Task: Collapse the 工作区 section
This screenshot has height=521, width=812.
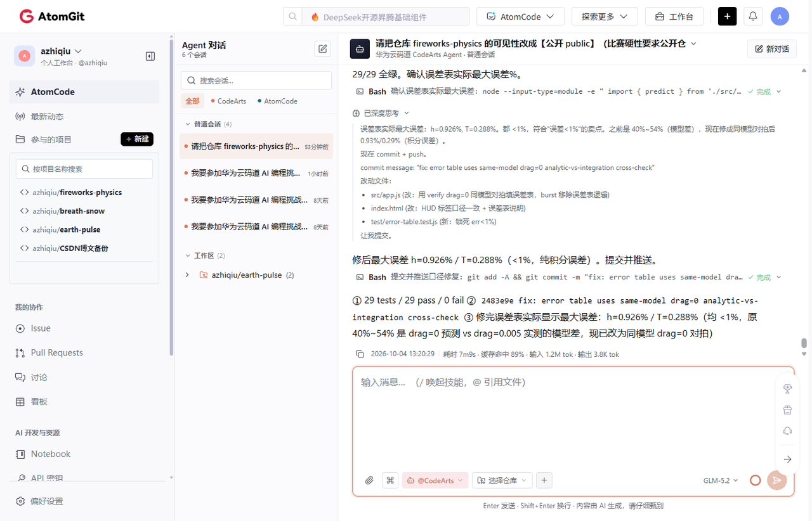Action: point(188,256)
